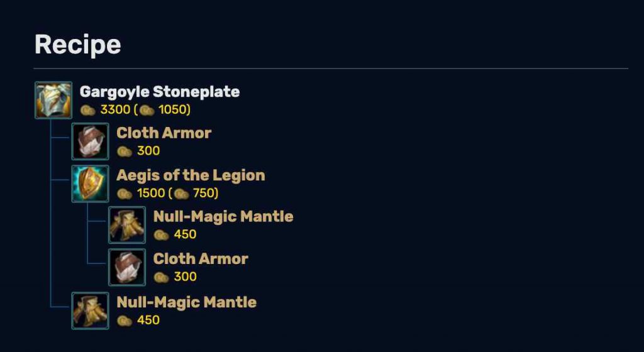Open the Aegis of the Legion link
The height and width of the screenshot is (352, 644).
(x=191, y=175)
